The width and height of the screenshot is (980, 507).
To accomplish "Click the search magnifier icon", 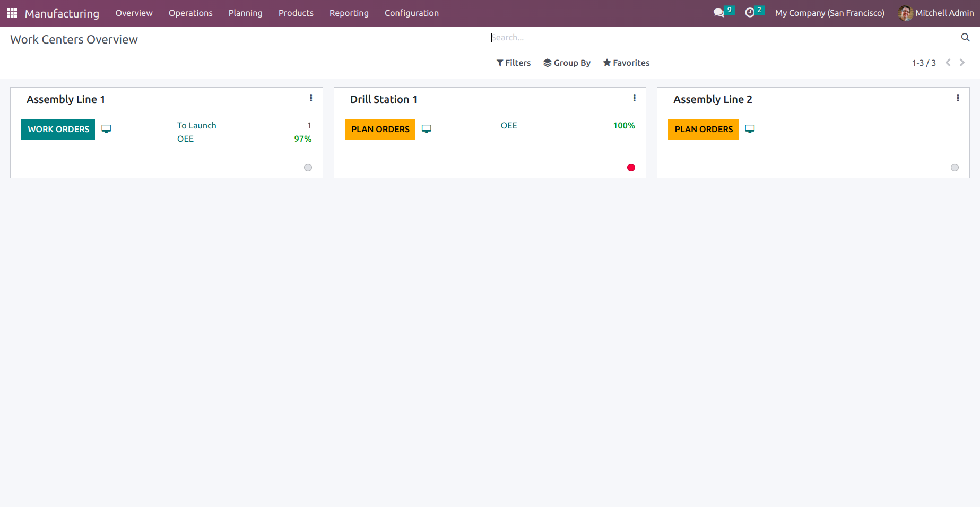I will coord(965,37).
